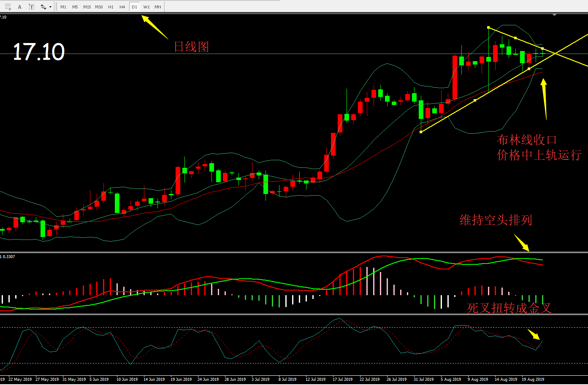Switch chart to M15 timeframe
Image resolution: width=588 pixels, height=385 pixels.
(87, 7)
